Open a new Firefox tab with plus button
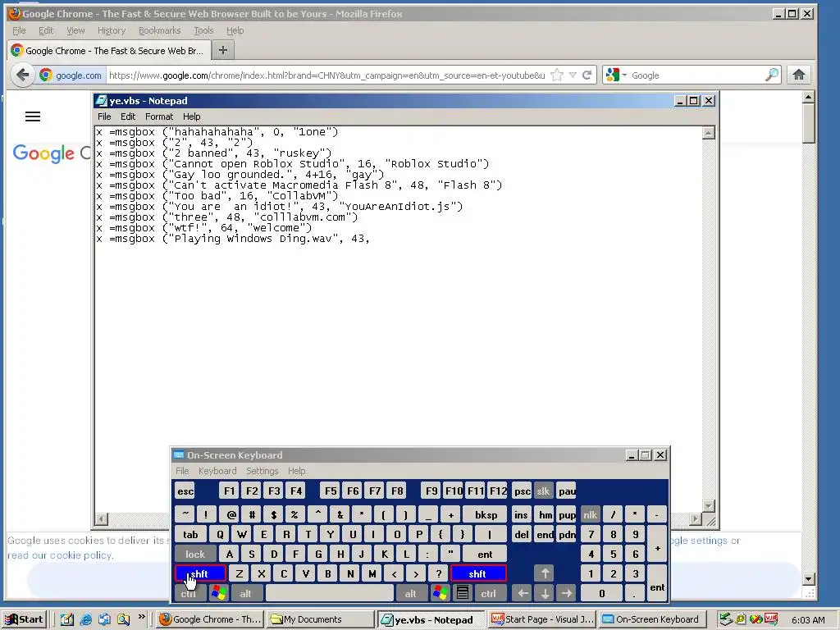This screenshot has height=630, width=840. [x=223, y=50]
